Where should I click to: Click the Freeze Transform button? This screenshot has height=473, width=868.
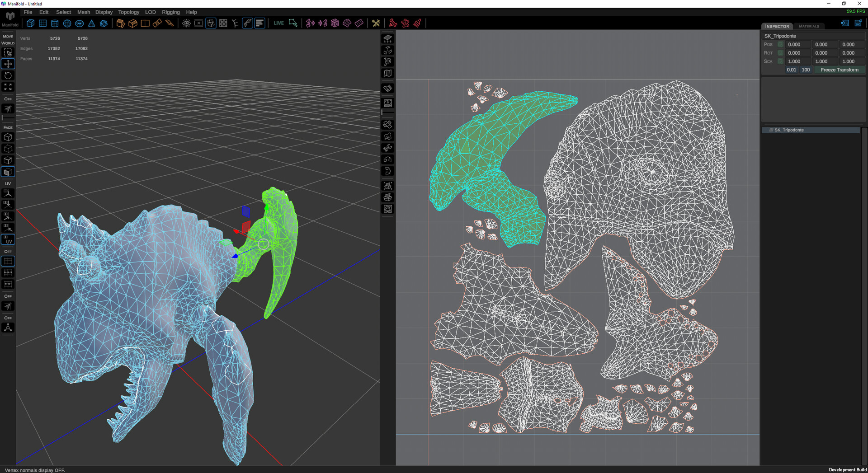click(x=839, y=70)
